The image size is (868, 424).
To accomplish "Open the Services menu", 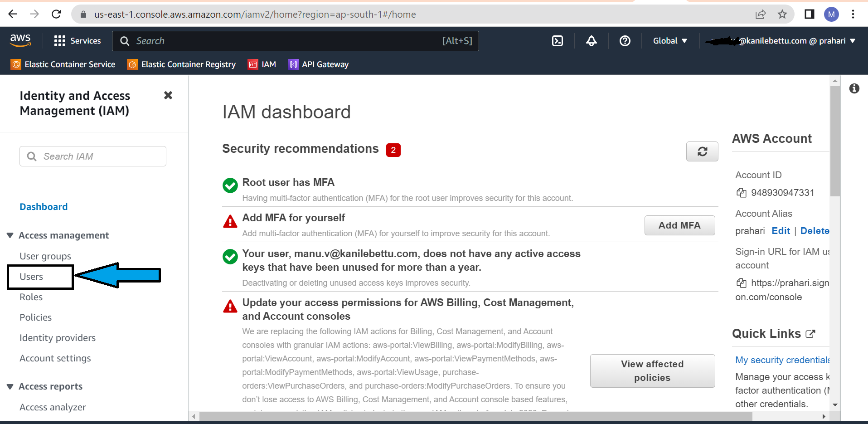I will 77,41.
